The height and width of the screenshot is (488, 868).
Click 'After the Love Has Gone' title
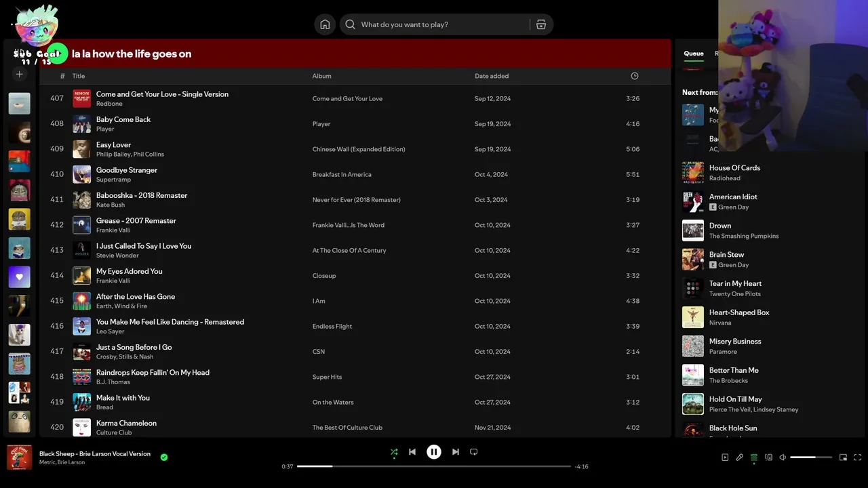pos(136,297)
